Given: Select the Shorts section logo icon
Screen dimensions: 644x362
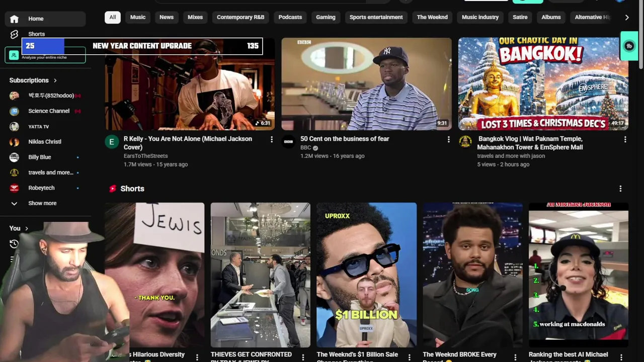Looking at the screenshot, I should 113,189.
